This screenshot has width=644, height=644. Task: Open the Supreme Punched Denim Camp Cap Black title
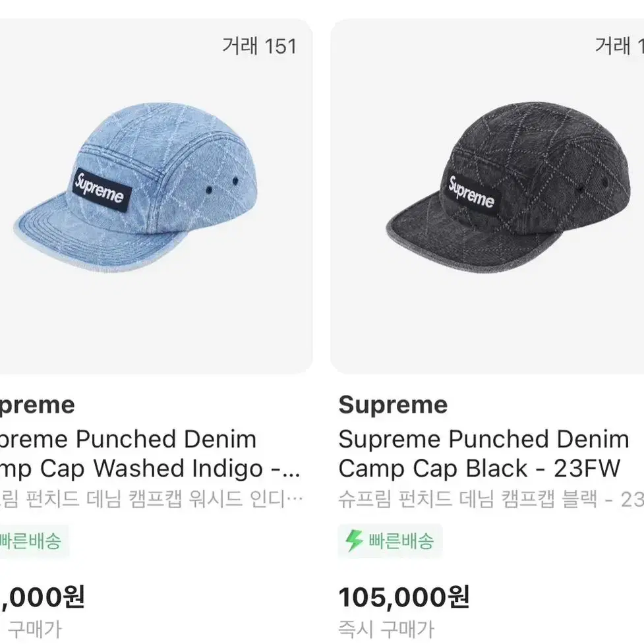click(483, 454)
